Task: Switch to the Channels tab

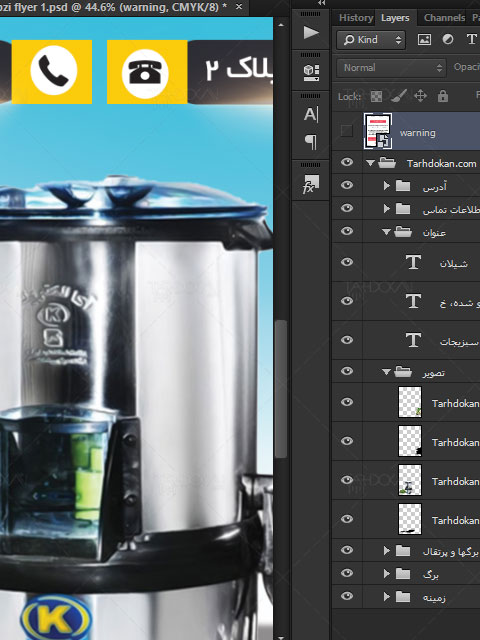Action: 444,18
